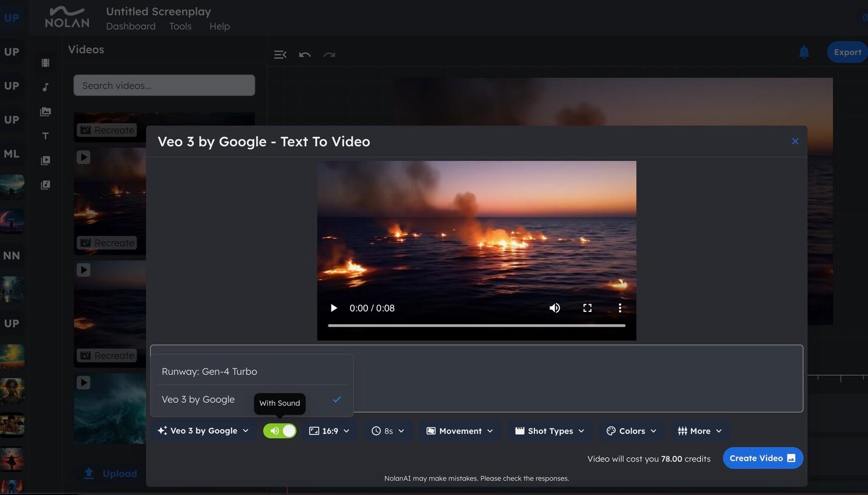Screen dimensions: 868x495
Task: Mute the video preview volume
Action: [555, 308]
